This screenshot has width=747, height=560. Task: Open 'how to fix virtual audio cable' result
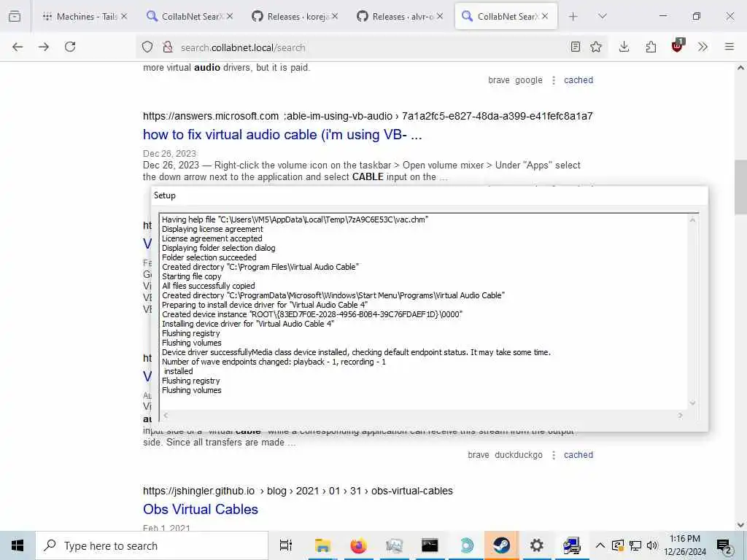coord(282,135)
